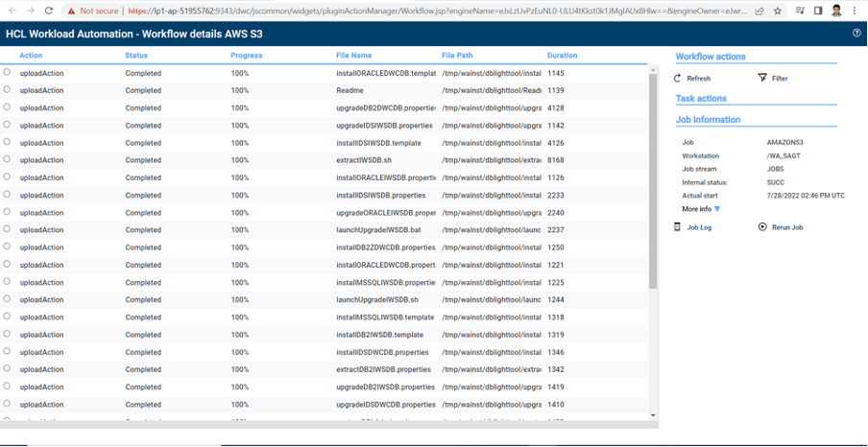Sort by the File Path column header

tap(458, 56)
